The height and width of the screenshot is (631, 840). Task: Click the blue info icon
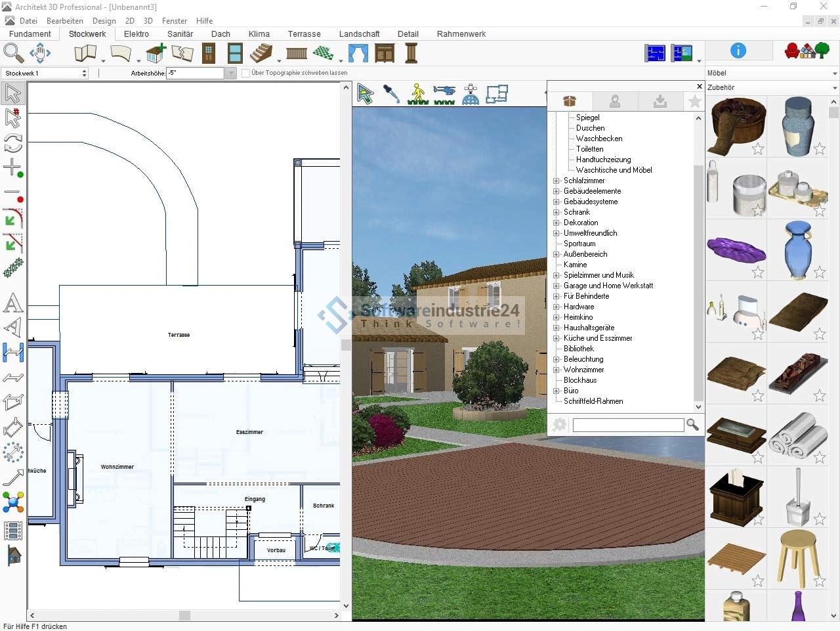pyautogui.click(x=738, y=51)
